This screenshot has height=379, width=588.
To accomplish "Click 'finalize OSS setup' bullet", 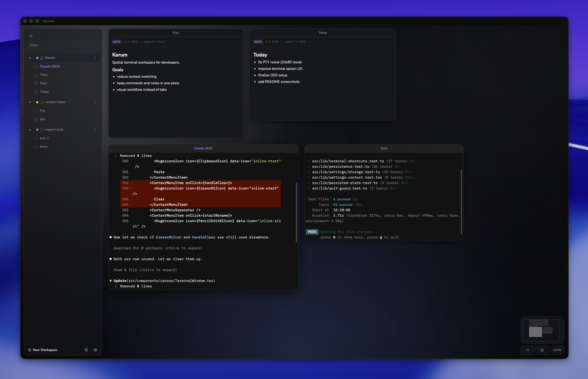I will (x=273, y=75).
